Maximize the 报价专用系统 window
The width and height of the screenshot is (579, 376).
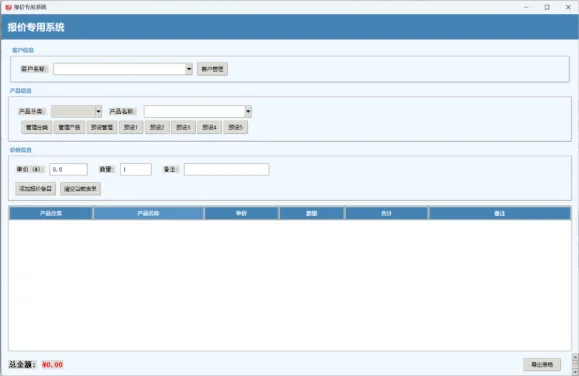click(547, 7)
